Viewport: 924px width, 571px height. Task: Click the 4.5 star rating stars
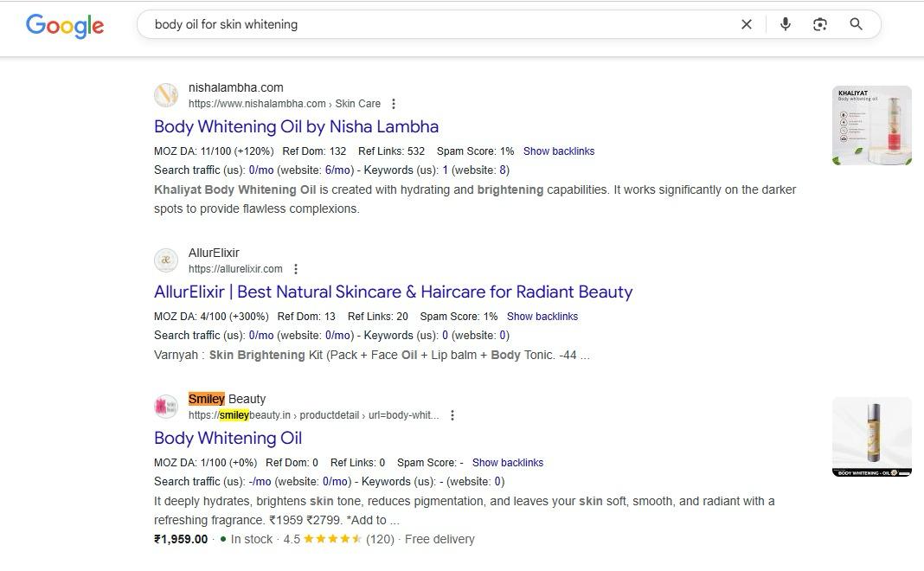click(332, 539)
